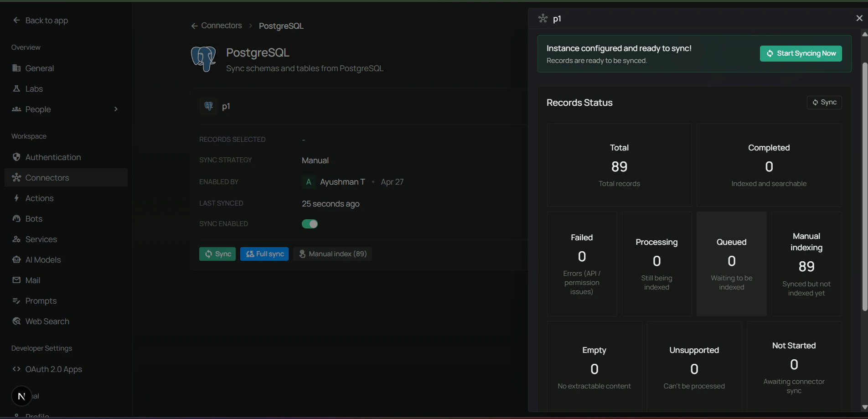Click Start Syncing Now button

click(801, 53)
